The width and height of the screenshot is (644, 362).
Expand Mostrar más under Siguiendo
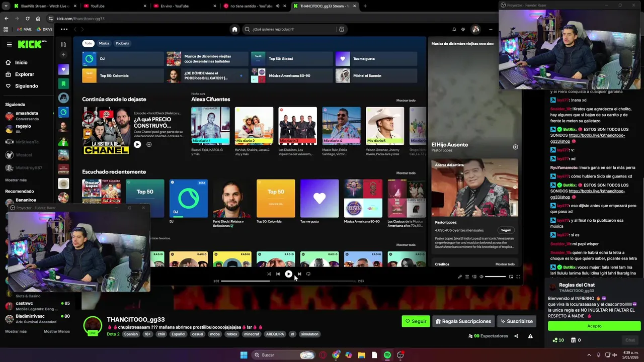pyautogui.click(x=16, y=180)
